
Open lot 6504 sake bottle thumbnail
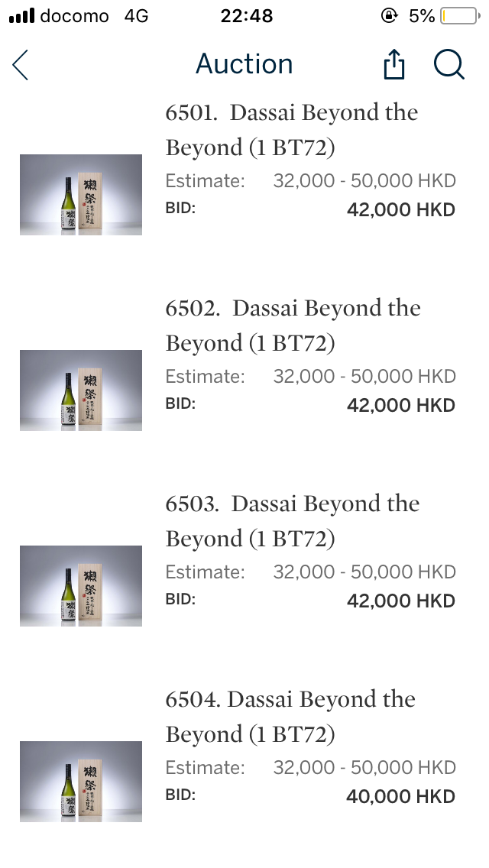tap(81, 781)
